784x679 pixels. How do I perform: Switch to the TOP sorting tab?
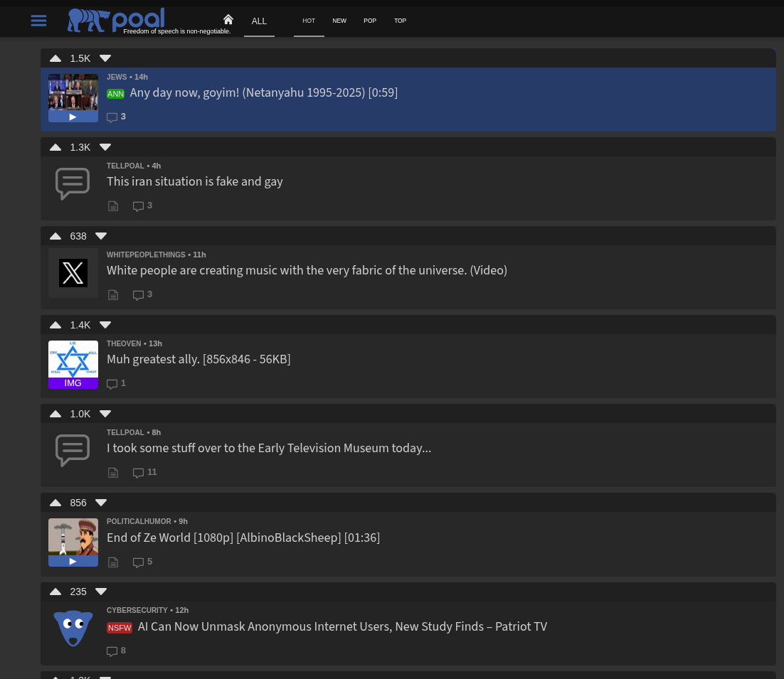coord(400,21)
